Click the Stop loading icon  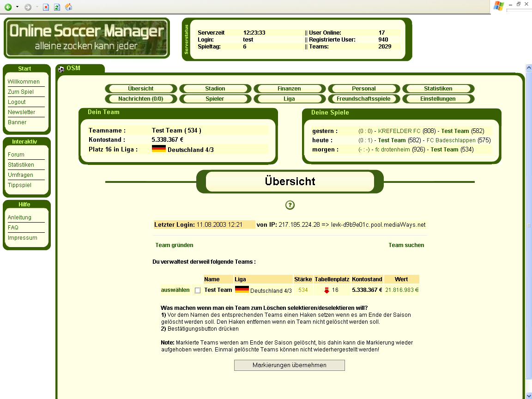click(46, 7)
